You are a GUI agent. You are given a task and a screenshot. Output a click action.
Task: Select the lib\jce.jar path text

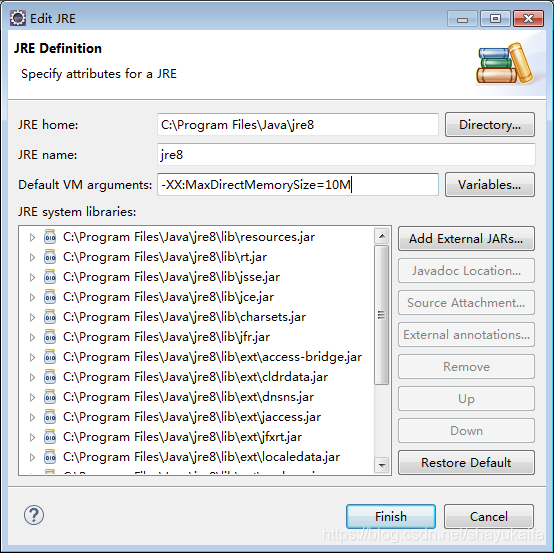(168, 297)
